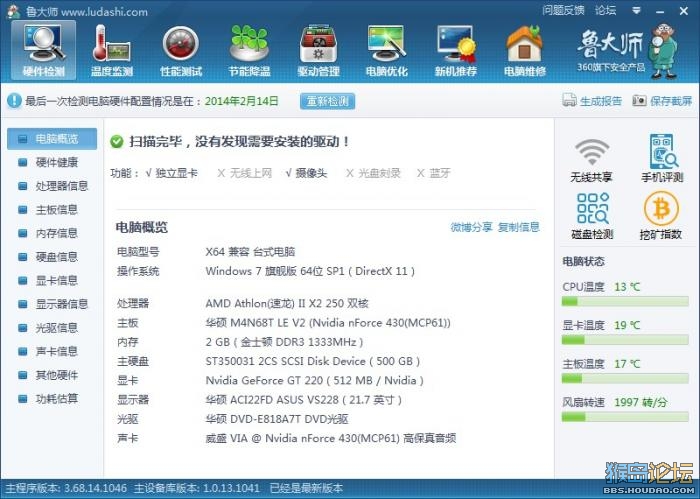Open 电脑维修 PC repair house icon

[525, 50]
